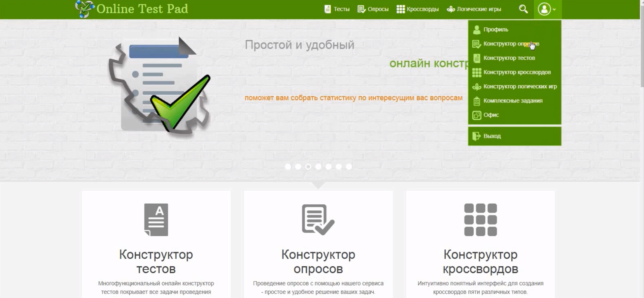Screen dimensions: 644x298
Task: Go to the first carousel slide dot
Action: tap(288, 167)
